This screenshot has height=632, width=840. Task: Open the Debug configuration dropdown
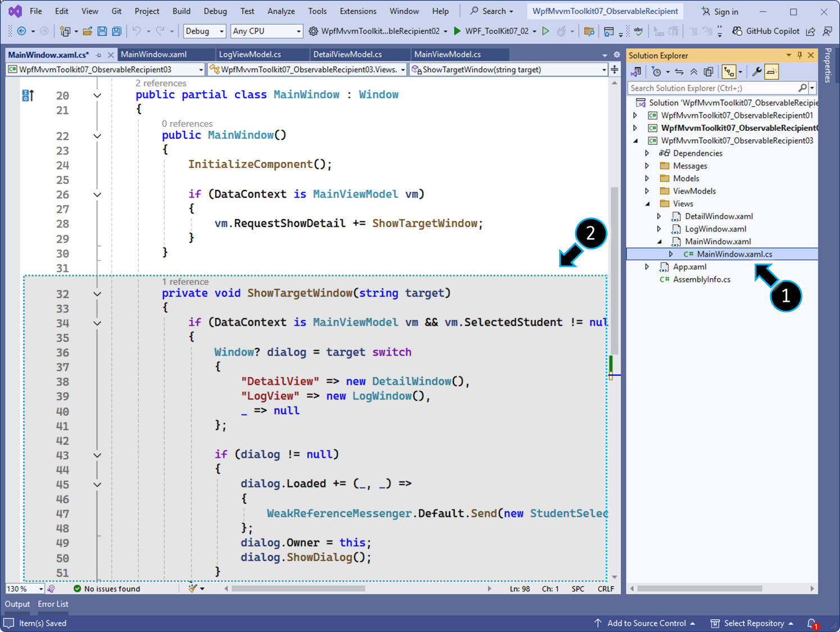click(x=205, y=31)
